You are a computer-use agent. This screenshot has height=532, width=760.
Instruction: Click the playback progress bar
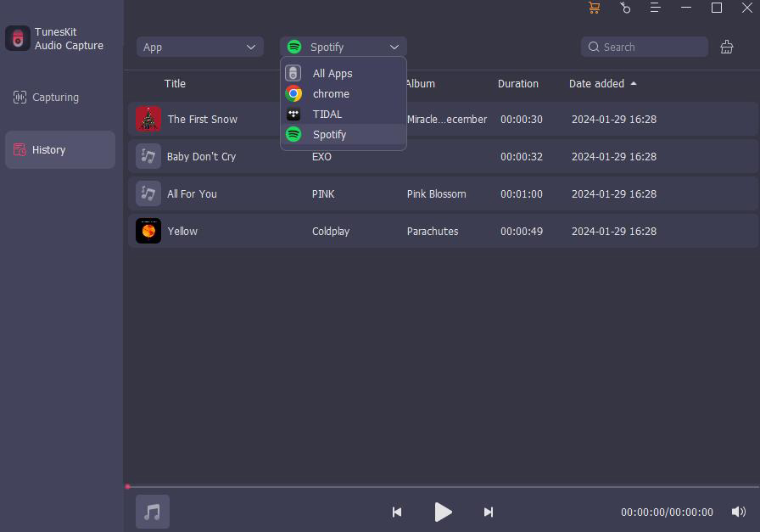coord(443,486)
